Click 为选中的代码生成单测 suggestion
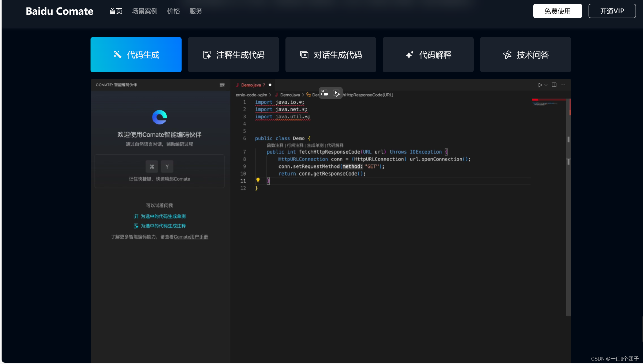The width and height of the screenshot is (643, 364). coord(159,216)
